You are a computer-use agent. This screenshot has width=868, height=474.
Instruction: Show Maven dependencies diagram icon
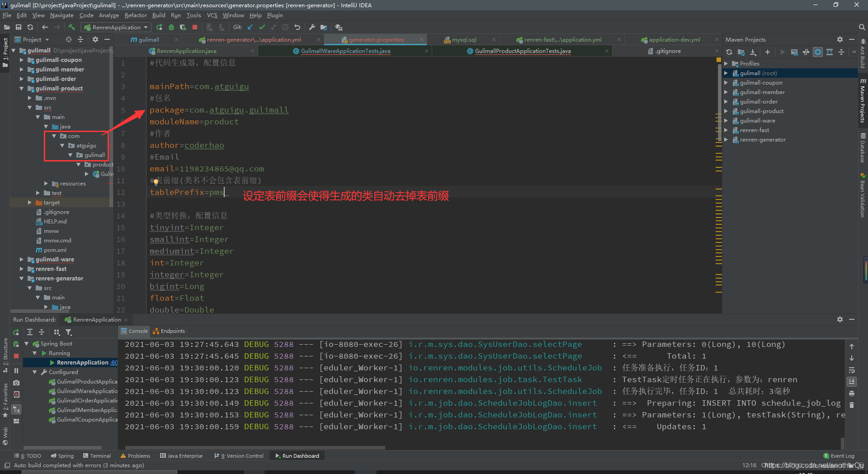830,52
